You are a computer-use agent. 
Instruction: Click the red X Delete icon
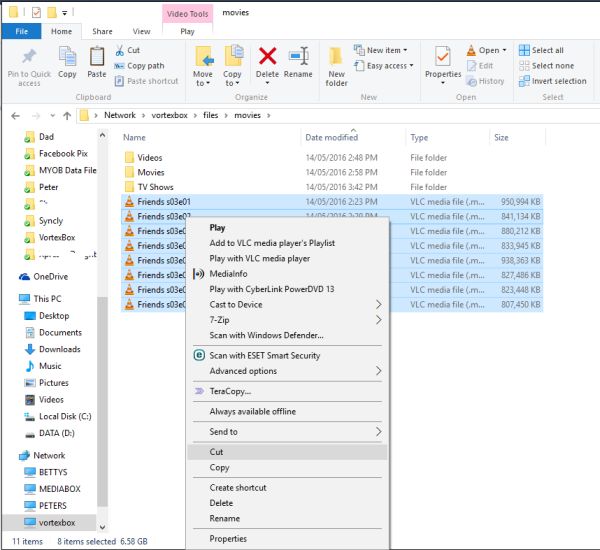[267, 56]
